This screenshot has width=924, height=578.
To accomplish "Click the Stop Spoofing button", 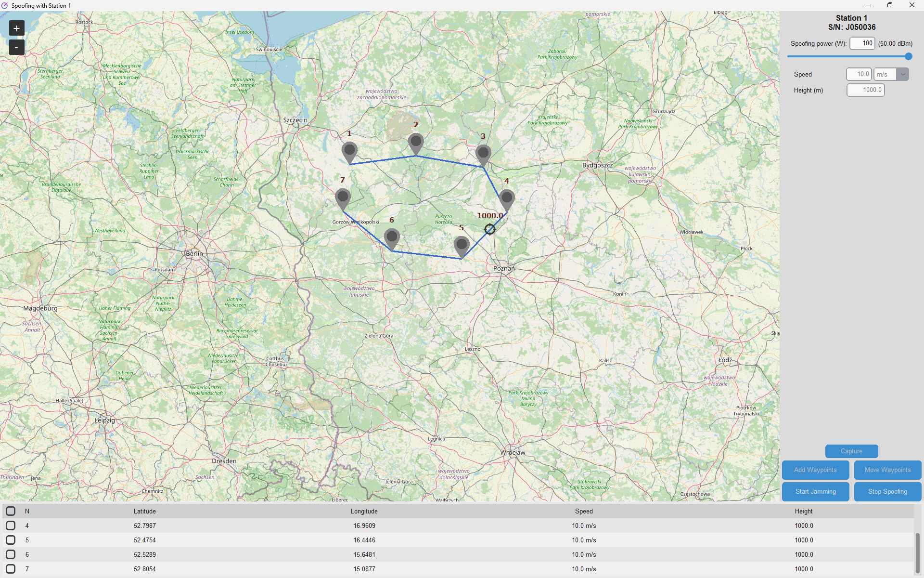I will click(x=887, y=492).
